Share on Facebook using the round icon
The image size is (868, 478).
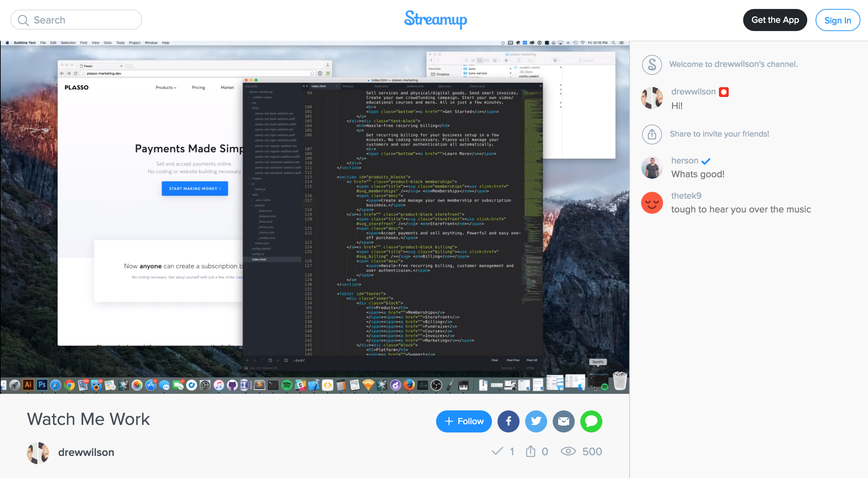pos(508,421)
